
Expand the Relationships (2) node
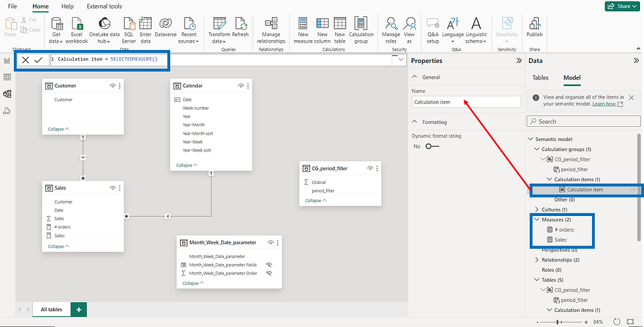click(537, 260)
